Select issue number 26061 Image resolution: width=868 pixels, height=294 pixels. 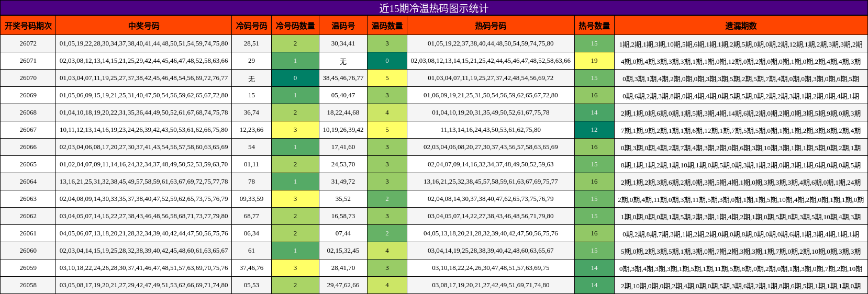[28, 233]
